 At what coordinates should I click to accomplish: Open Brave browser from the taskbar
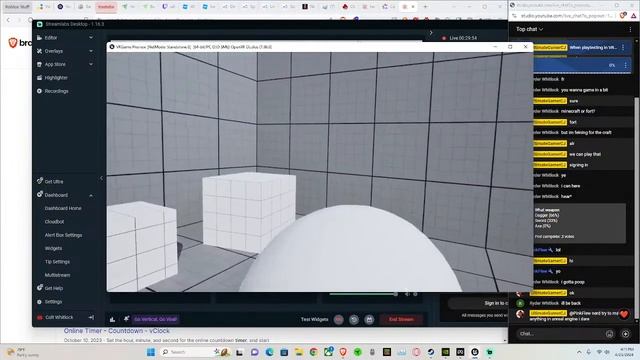pyautogui.click(x=343, y=352)
